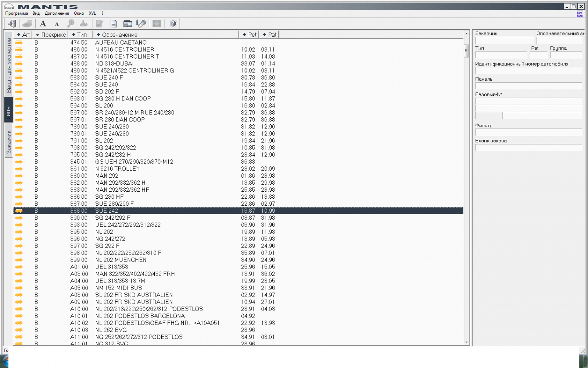This screenshot has height=368, width=588.
Task: Select row MAN 322/352/402/422/462 FRH
Action: (238, 274)
